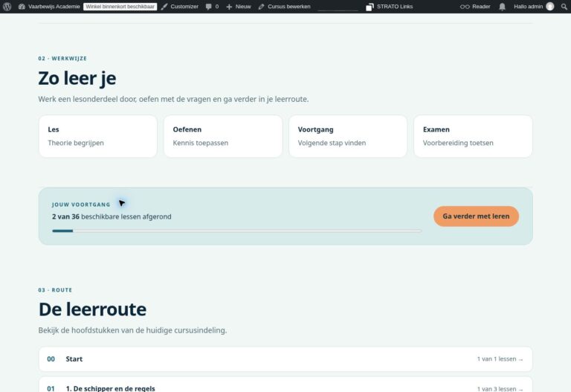This screenshot has width=571, height=392.
Task: Click the pencil icon for Cursus bewerken
Action: pos(261,7)
